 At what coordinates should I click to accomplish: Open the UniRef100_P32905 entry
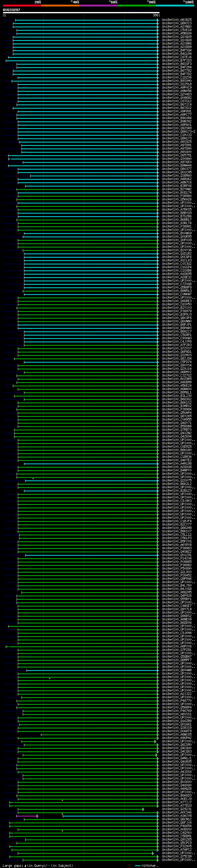(x=177, y=846)
